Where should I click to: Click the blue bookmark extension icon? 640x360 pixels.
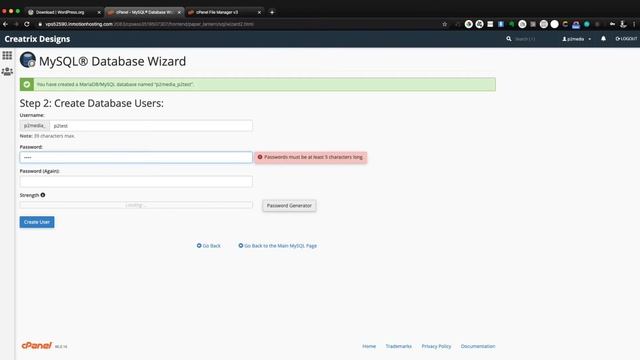tap(501, 24)
